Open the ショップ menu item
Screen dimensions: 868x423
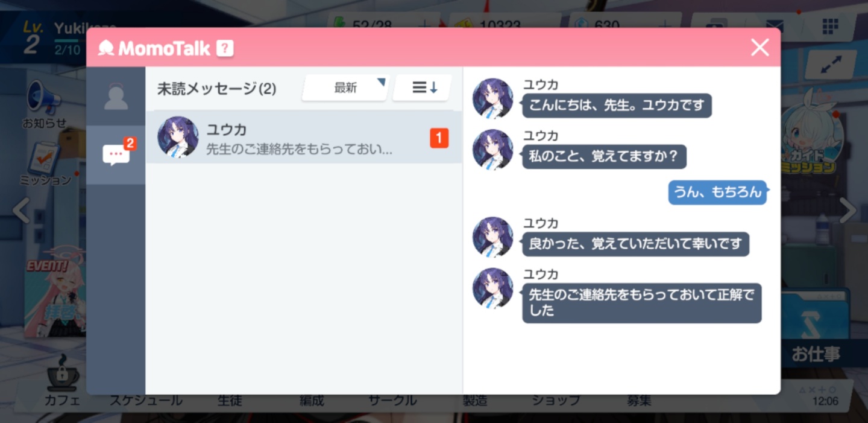click(x=556, y=401)
